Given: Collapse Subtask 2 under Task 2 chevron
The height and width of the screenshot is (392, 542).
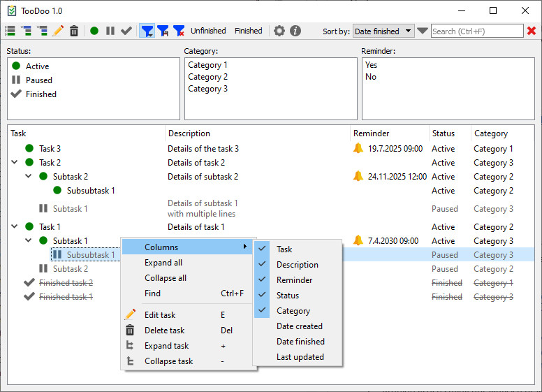Looking at the screenshot, I should pos(29,176).
